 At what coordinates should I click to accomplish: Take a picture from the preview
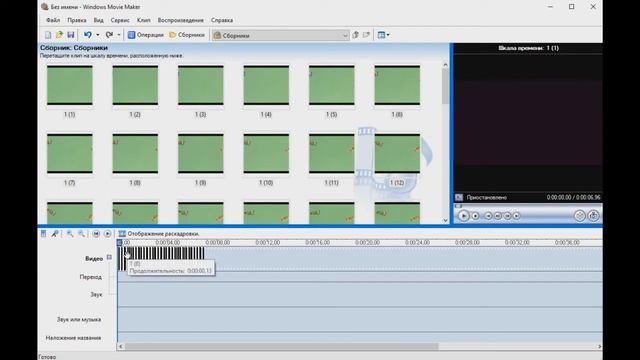click(593, 216)
